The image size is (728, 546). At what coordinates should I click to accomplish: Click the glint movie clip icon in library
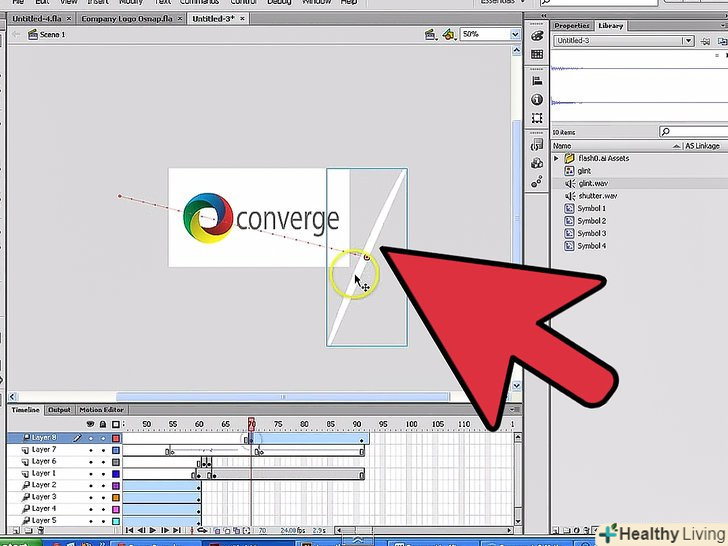pos(569,171)
